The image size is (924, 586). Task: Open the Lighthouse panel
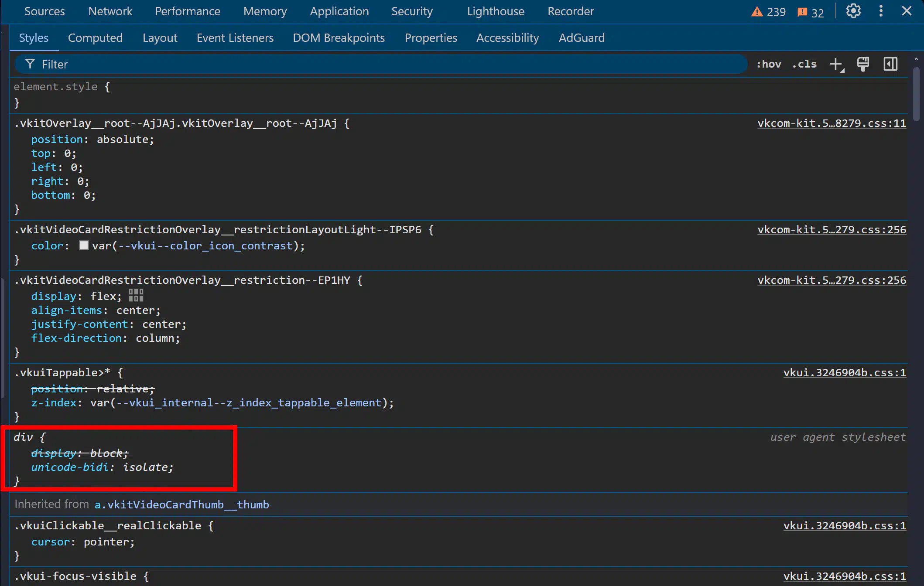(x=496, y=11)
